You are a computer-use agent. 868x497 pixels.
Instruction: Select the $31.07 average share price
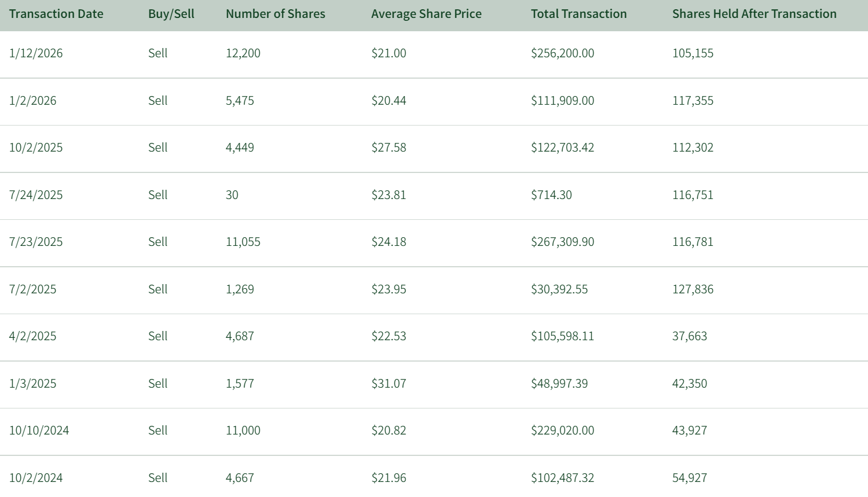[389, 384]
